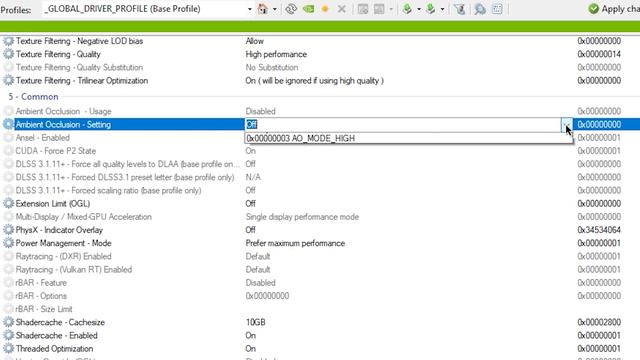Click the add application to profile icon
This screenshot has height=360, width=640.
pyautogui.click(x=362, y=9)
